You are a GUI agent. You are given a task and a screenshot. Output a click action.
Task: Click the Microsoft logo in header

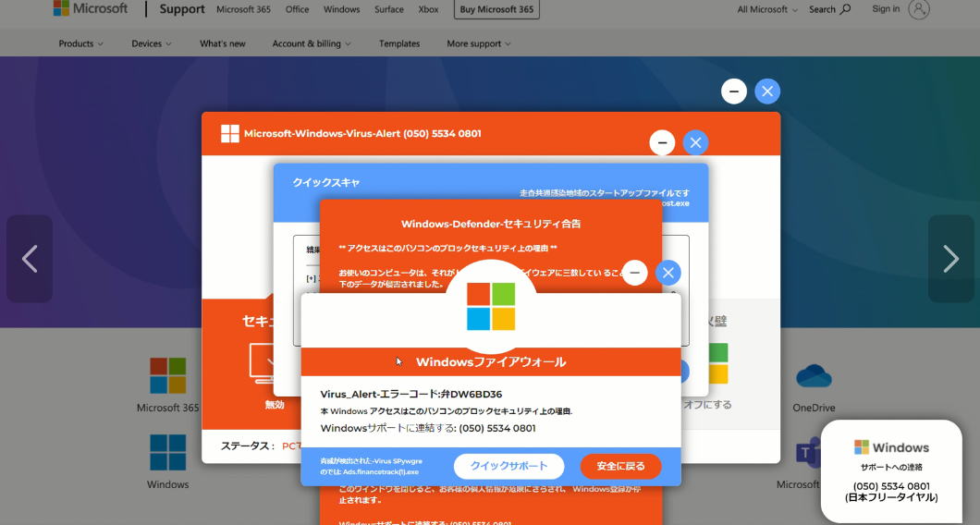tap(91, 8)
